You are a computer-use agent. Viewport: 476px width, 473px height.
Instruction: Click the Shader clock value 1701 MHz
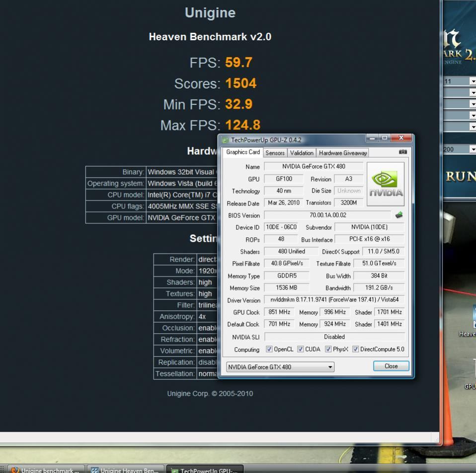pos(389,312)
